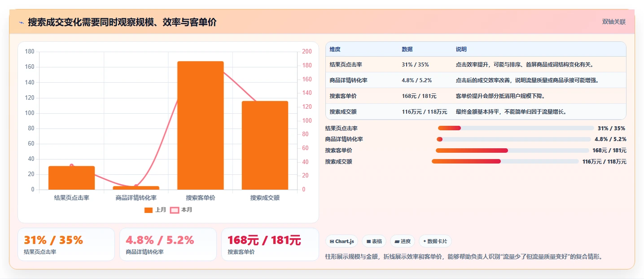Click the tall 搜索客单价 bar in chart

point(201,125)
